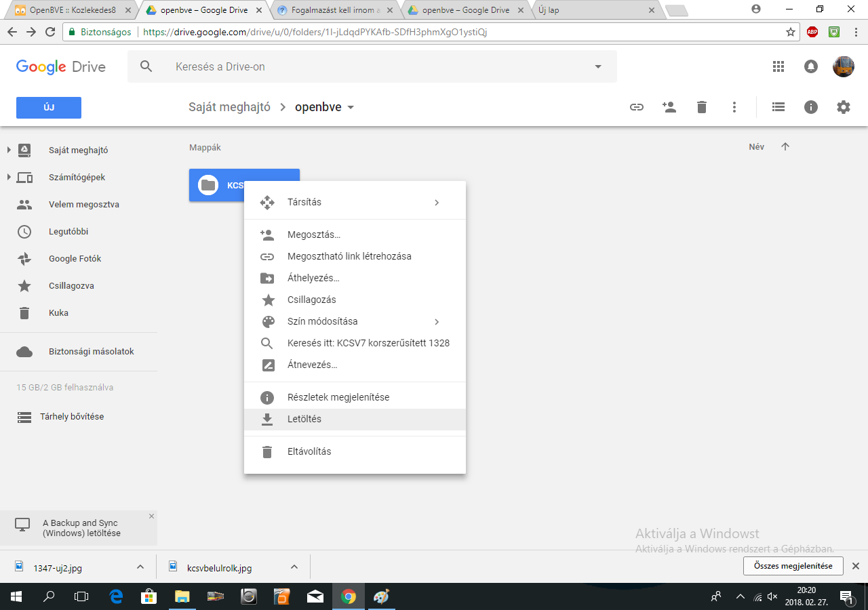This screenshot has width=868, height=610.
Task: Click the Összes megjelenítése button
Action: click(793, 566)
